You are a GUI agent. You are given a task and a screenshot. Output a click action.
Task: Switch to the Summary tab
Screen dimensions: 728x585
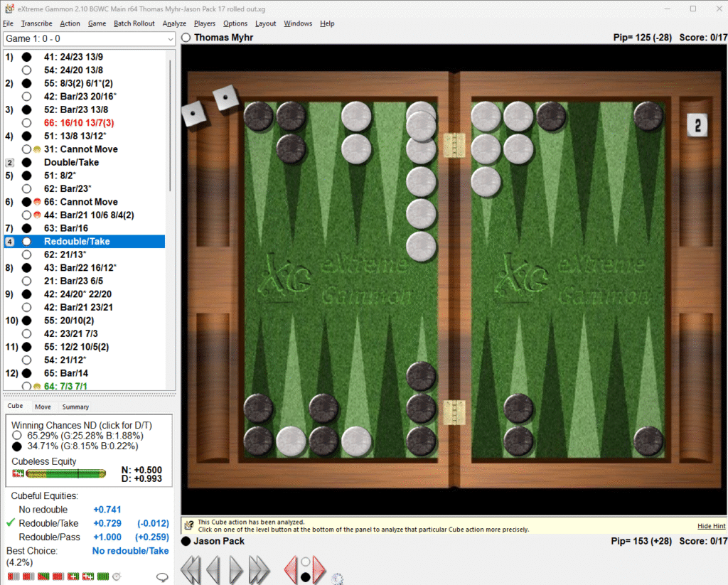click(75, 407)
